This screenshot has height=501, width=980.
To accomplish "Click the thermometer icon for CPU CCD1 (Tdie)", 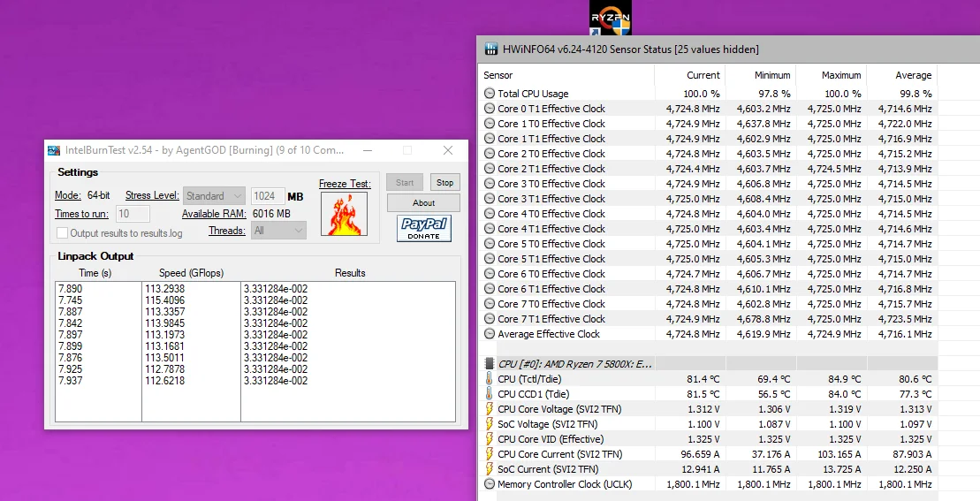I will coord(490,393).
